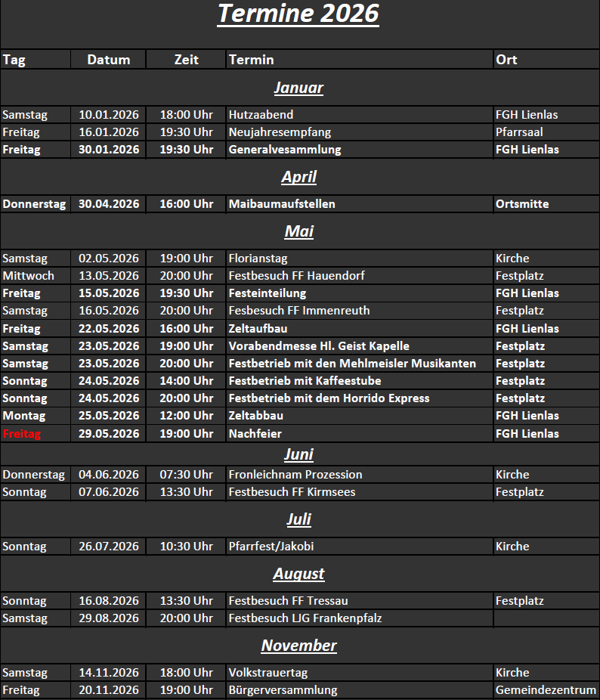Click the "Pfarrsaal" location cell
Image resolution: width=600 pixels, height=700 pixels.
519,132
